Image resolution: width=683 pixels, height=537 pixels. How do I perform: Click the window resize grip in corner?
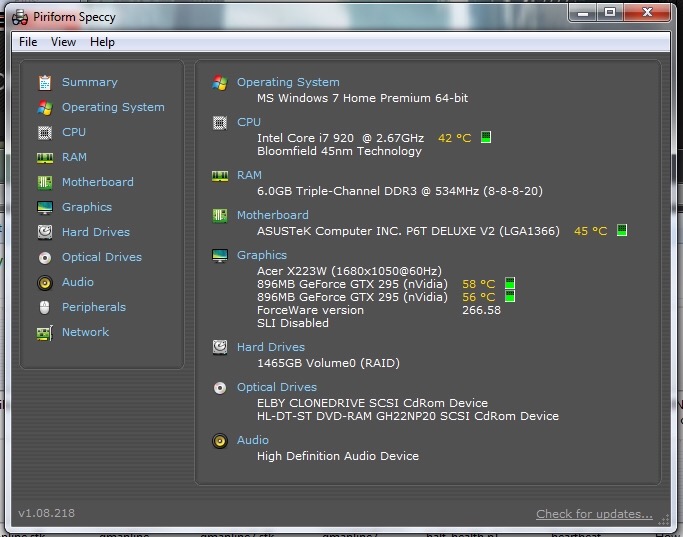(x=664, y=520)
